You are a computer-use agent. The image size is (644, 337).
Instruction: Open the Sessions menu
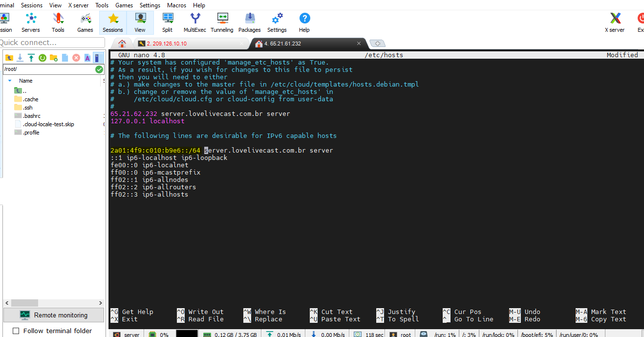point(32,5)
